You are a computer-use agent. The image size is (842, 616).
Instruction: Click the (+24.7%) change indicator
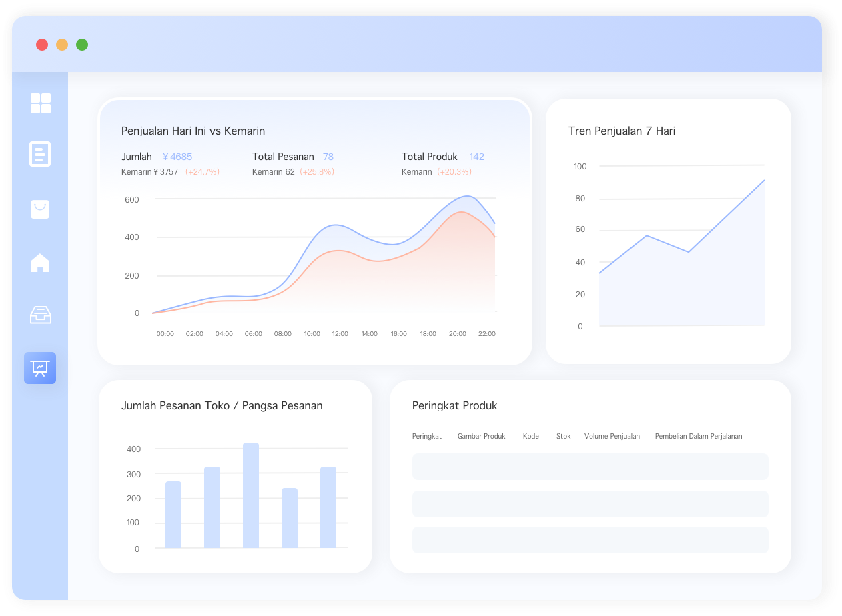202,172
